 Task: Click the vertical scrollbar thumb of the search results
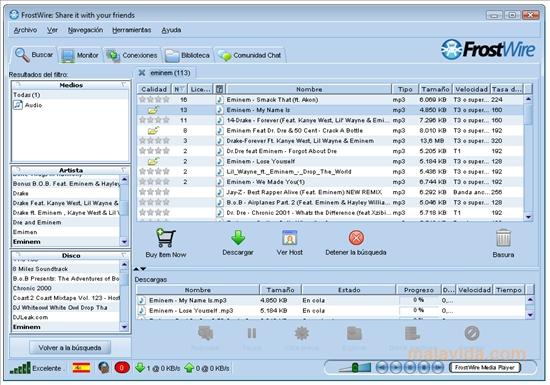(x=529, y=114)
